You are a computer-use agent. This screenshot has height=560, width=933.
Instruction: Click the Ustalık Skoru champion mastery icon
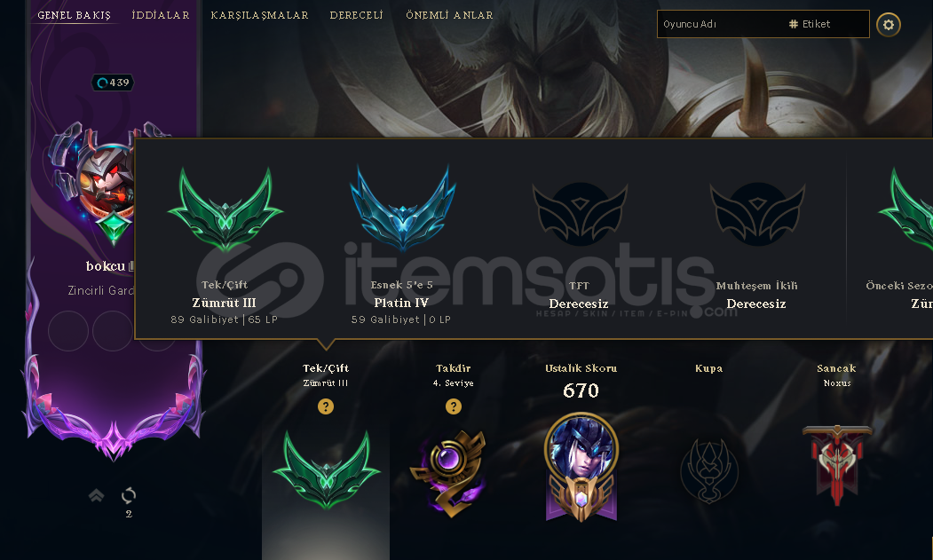(581, 467)
